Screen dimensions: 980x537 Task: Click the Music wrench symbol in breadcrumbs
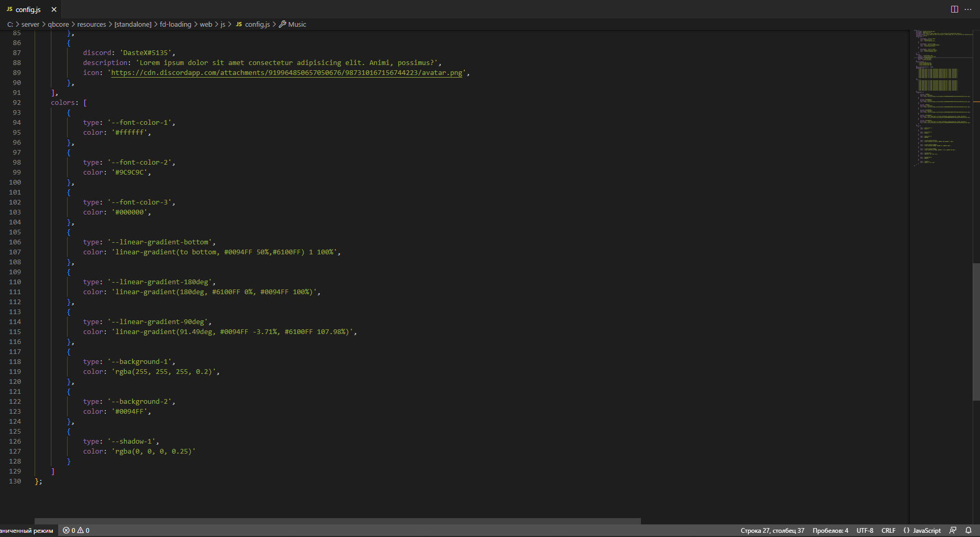(x=282, y=24)
